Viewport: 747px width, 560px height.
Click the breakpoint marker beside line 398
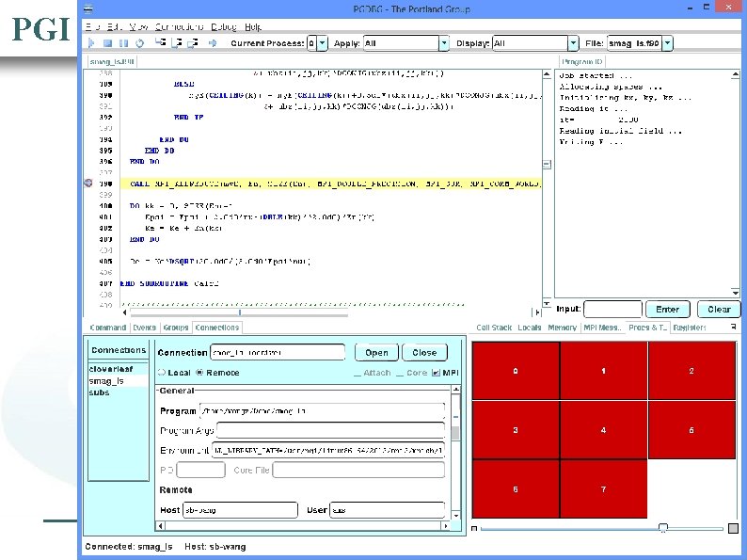88,184
